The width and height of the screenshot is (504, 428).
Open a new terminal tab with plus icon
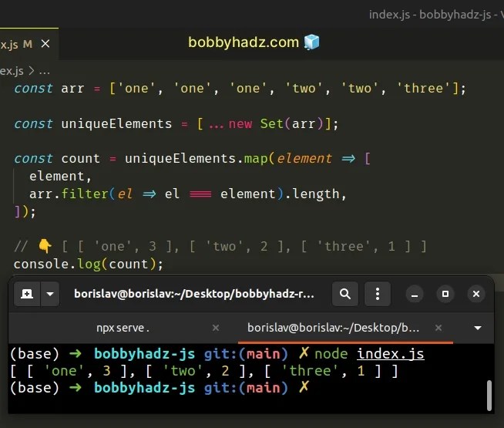coord(27,294)
